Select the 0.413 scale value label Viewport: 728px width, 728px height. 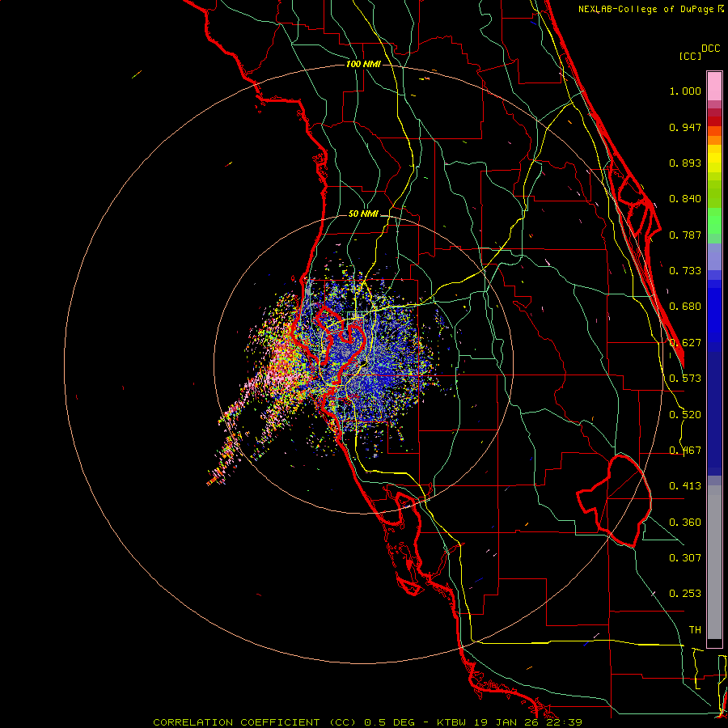(x=685, y=486)
